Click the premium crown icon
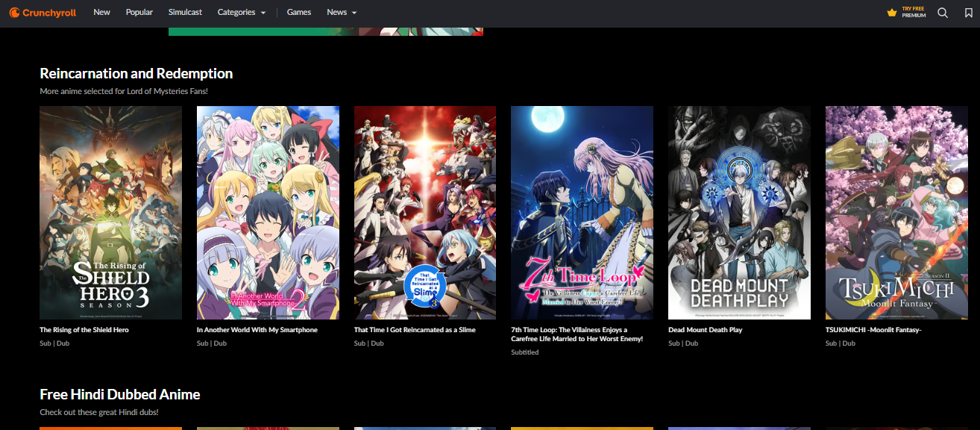 pos(891,13)
